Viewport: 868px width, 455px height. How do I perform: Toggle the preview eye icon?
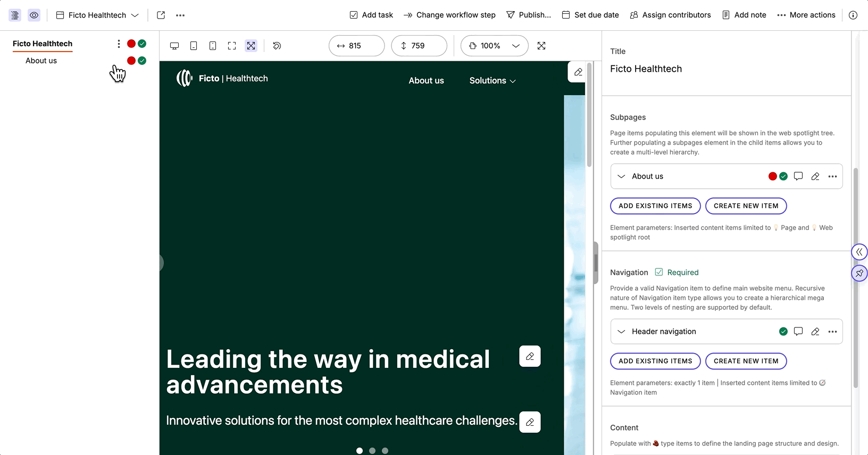tap(34, 15)
